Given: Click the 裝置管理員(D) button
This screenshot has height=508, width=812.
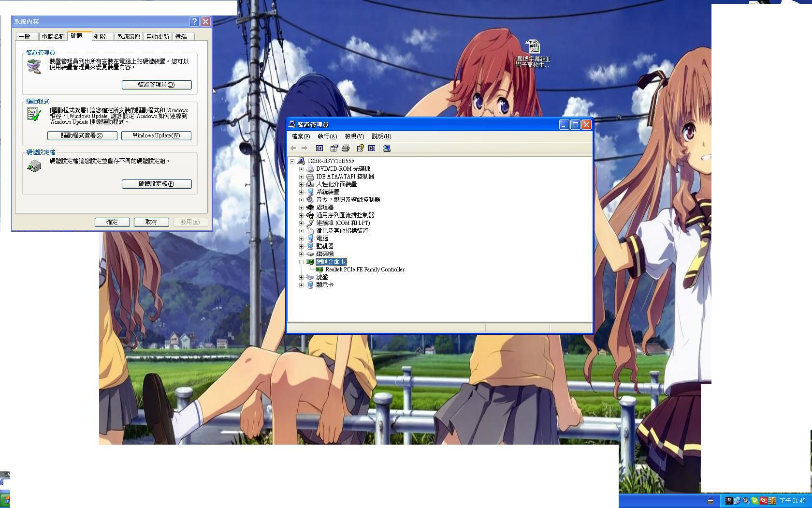Looking at the screenshot, I should click(x=157, y=85).
